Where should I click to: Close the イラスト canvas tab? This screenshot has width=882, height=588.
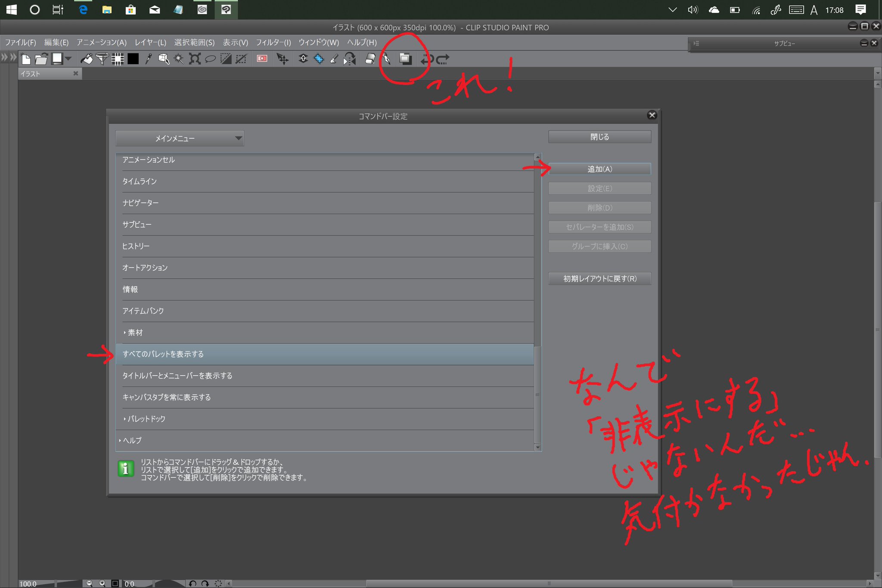[76, 73]
